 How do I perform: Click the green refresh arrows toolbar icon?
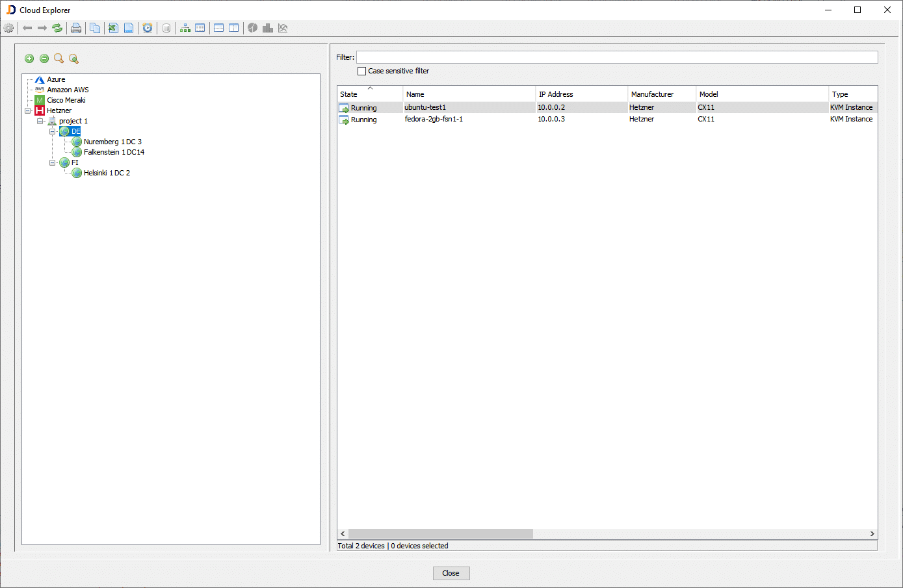tap(57, 28)
